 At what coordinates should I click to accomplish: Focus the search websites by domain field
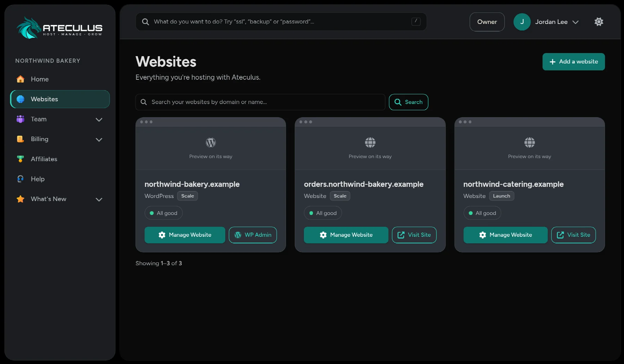tap(260, 102)
